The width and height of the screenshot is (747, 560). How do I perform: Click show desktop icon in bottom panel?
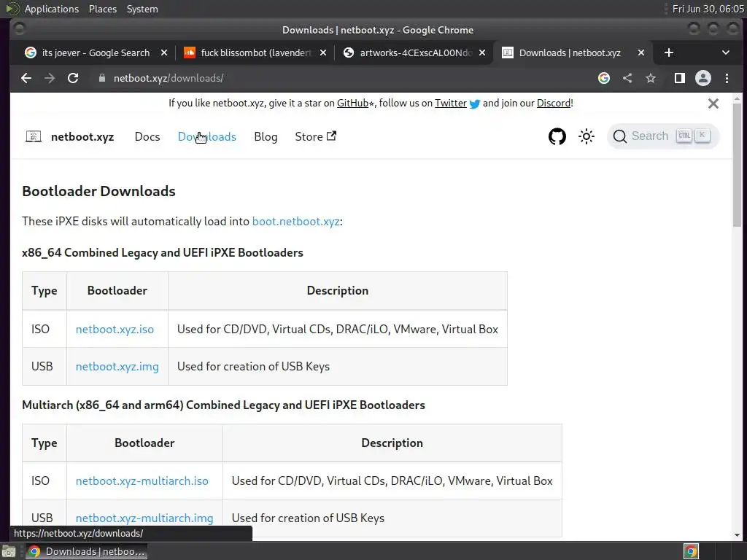(x=9, y=552)
